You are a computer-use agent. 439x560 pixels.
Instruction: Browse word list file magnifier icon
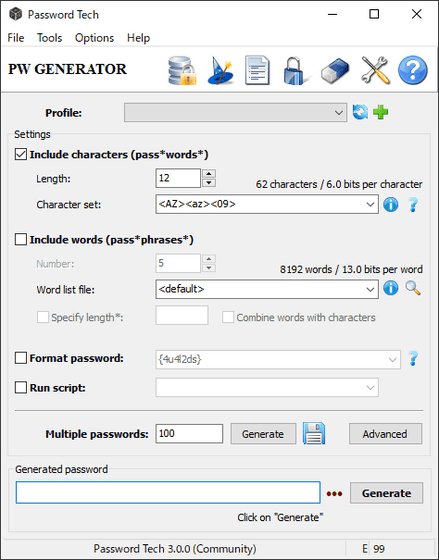[x=413, y=288]
